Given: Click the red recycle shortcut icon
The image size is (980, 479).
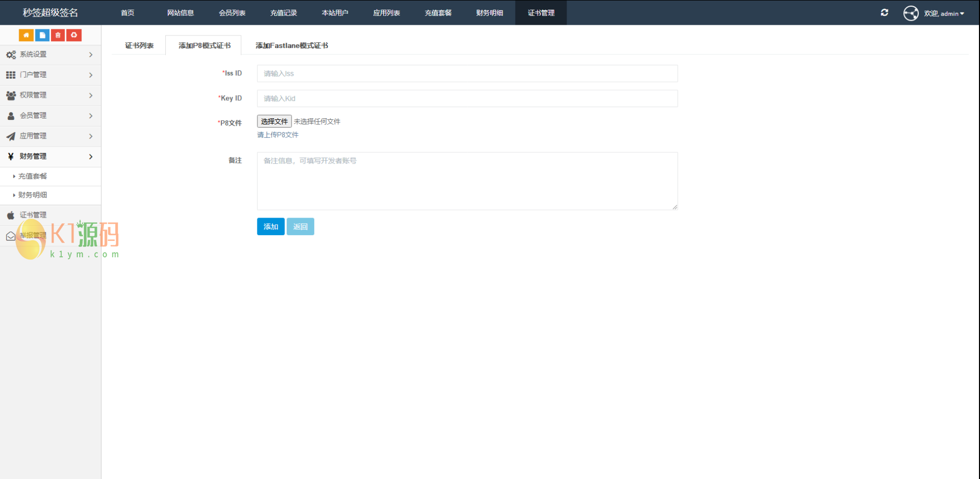Looking at the screenshot, I should point(74,35).
